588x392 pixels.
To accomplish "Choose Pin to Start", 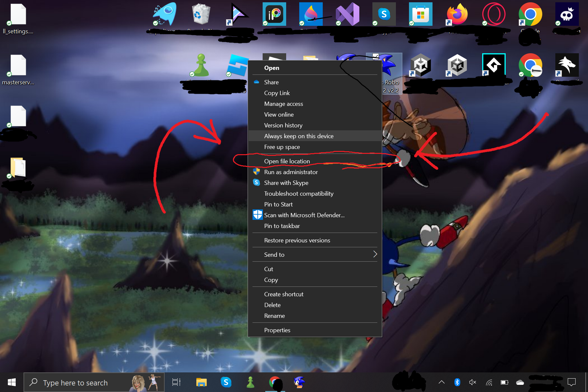I will coord(315,204).
